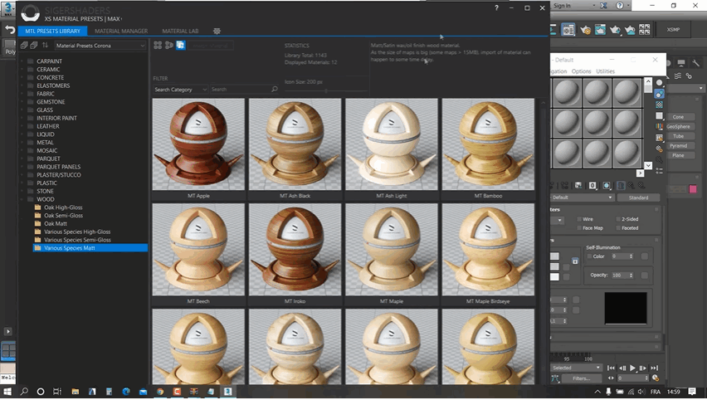
Task: Go to the start frame of the animation
Action: 611,368
